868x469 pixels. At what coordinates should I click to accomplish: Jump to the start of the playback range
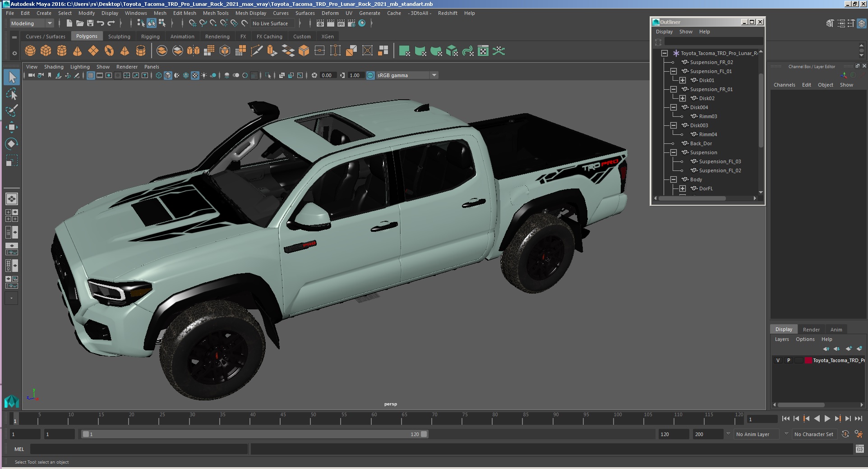(786, 419)
